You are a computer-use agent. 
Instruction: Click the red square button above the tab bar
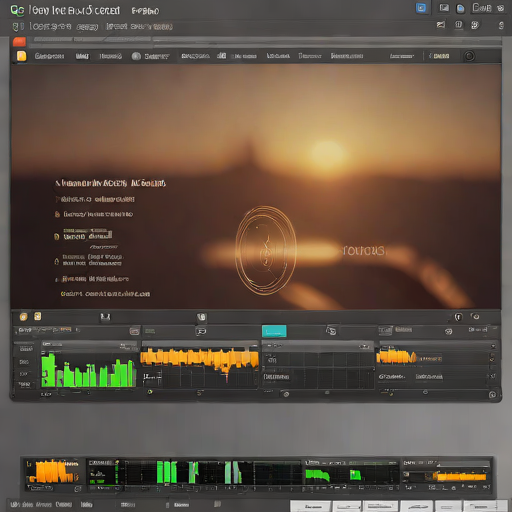click(19, 42)
